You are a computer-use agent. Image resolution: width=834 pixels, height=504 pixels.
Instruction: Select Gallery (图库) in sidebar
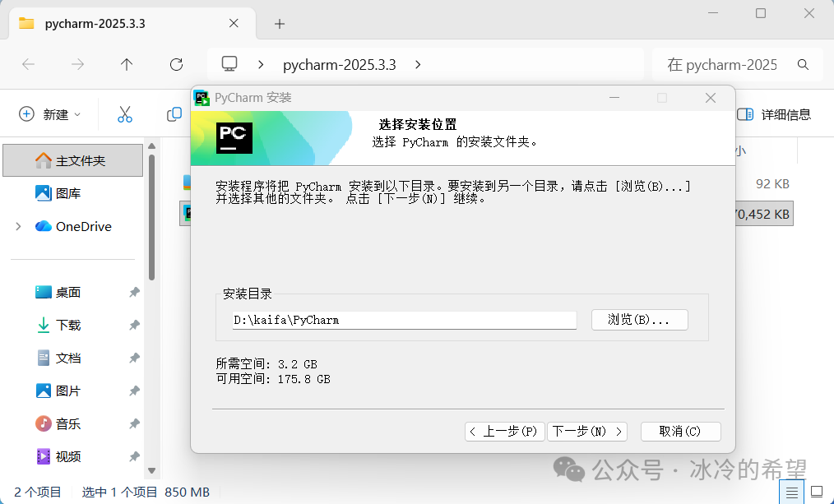tap(68, 193)
